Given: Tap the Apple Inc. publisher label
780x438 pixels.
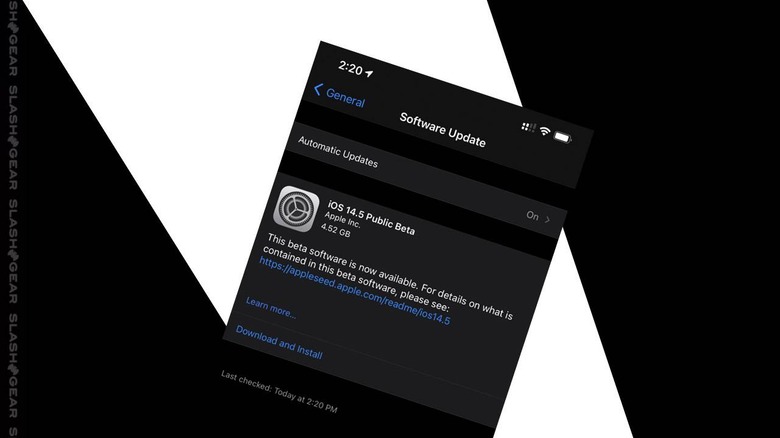Looking at the screenshot, I should coord(342,219).
